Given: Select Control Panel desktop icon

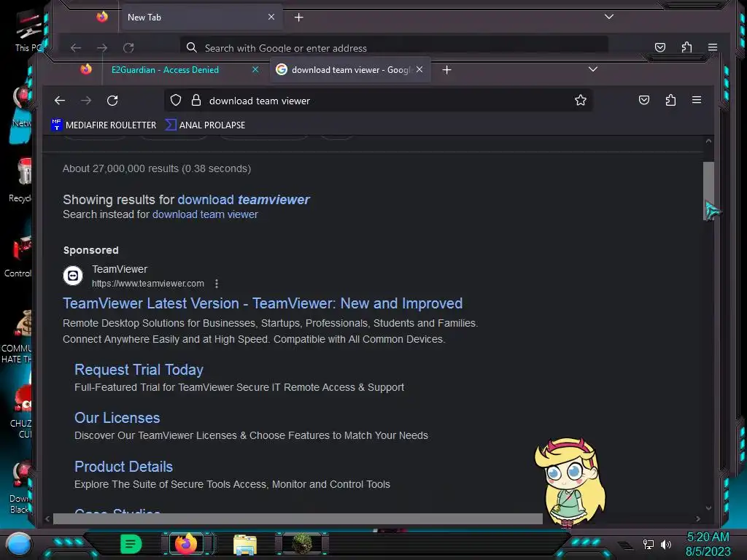Looking at the screenshot, I should click(x=19, y=257).
